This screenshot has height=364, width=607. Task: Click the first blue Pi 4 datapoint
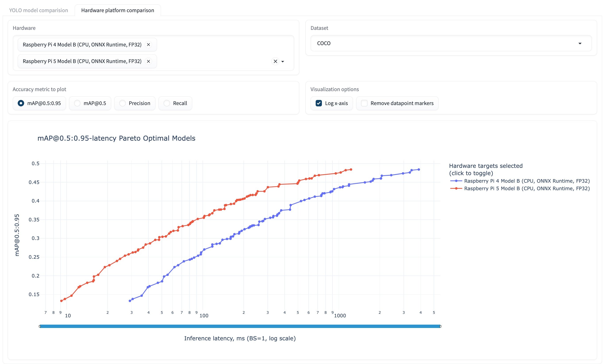[x=130, y=301]
